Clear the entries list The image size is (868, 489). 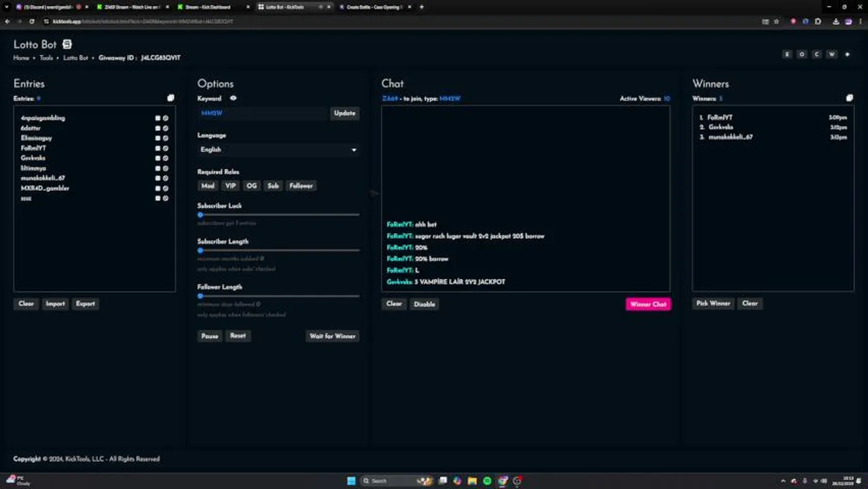point(26,304)
